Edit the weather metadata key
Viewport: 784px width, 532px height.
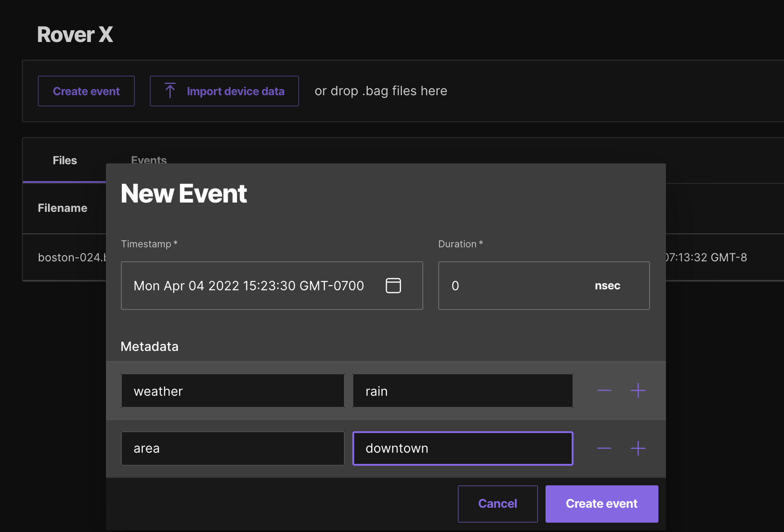click(x=232, y=391)
